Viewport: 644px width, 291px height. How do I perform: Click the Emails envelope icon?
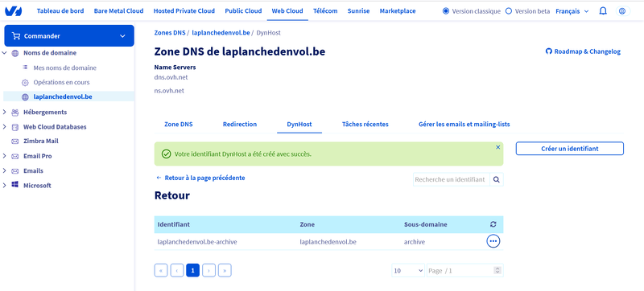15,171
